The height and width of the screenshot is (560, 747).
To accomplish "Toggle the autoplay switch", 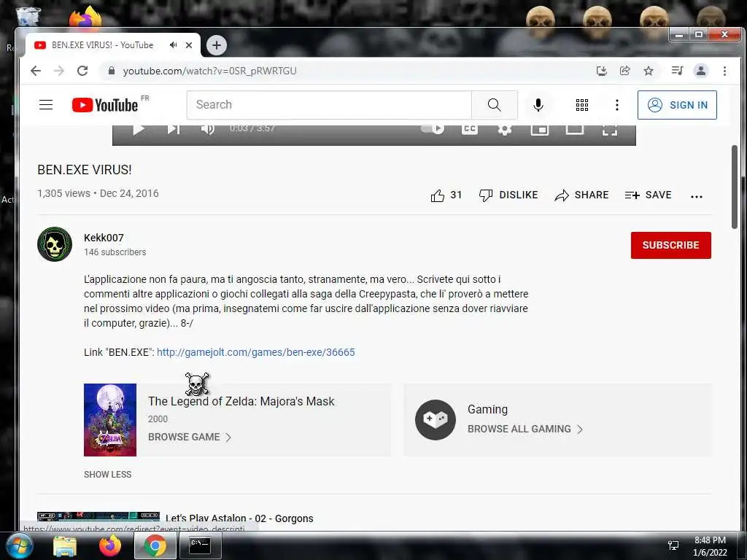I will 433,129.
